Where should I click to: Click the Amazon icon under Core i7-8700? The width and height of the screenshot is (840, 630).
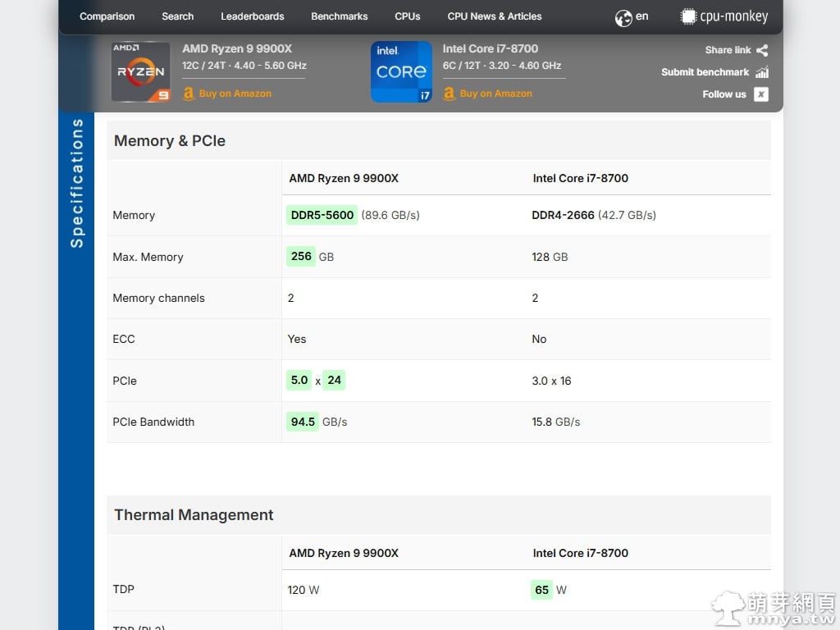[x=449, y=94]
